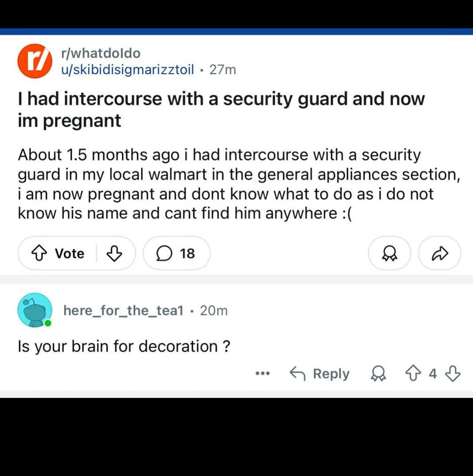
Task: Click here_for_the_tea1's Snoo avatar
Action: click(35, 310)
